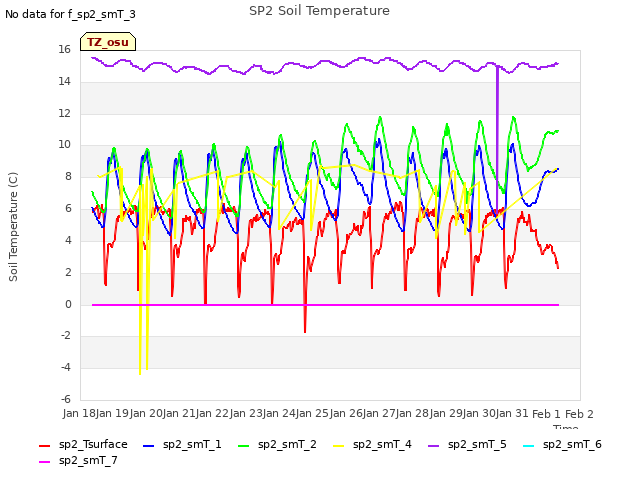Click the Jan 18 x-axis tick label
The width and height of the screenshot is (640, 480).
(x=79, y=413)
